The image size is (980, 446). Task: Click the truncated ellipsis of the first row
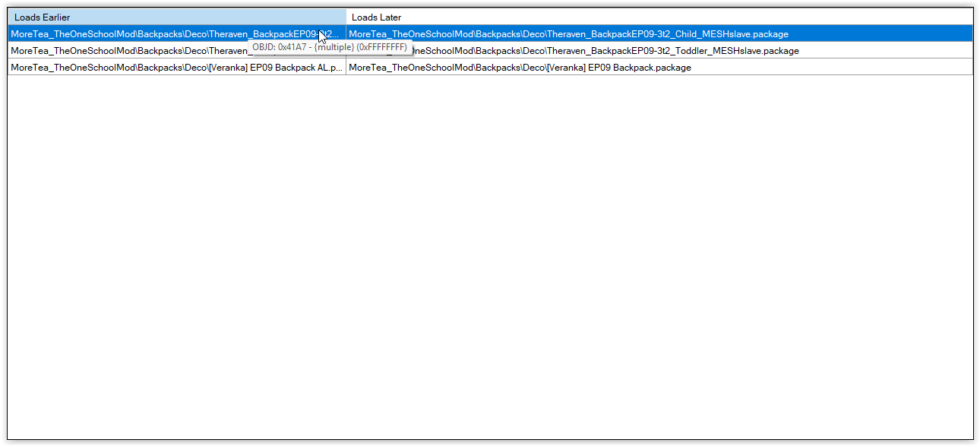click(x=337, y=34)
